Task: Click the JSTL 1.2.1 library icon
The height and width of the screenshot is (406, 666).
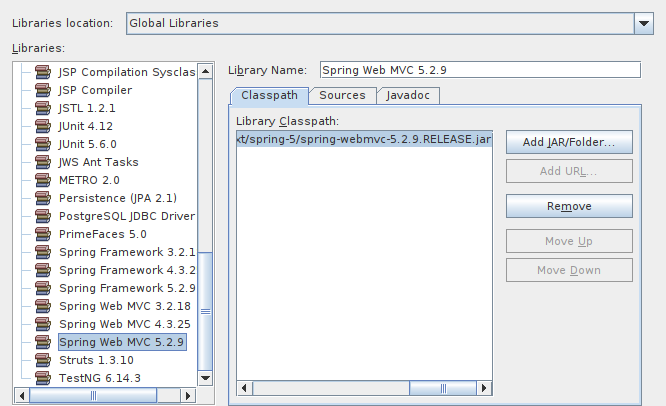Action: [43, 108]
